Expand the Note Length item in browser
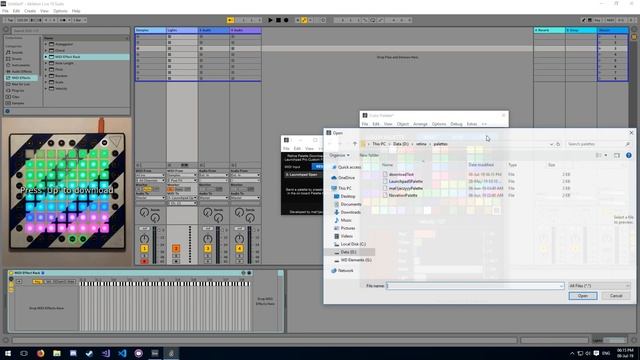This screenshot has height=360, width=640. pyautogui.click(x=46, y=63)
